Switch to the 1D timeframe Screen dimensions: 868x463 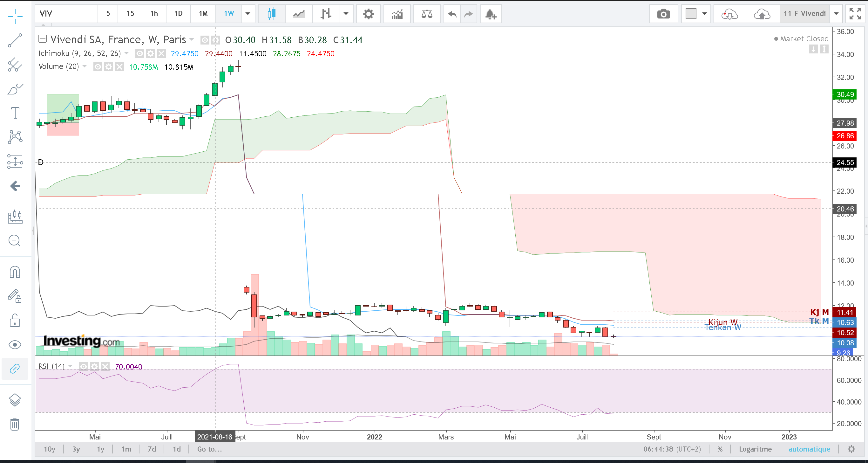[x=178, y=14]
